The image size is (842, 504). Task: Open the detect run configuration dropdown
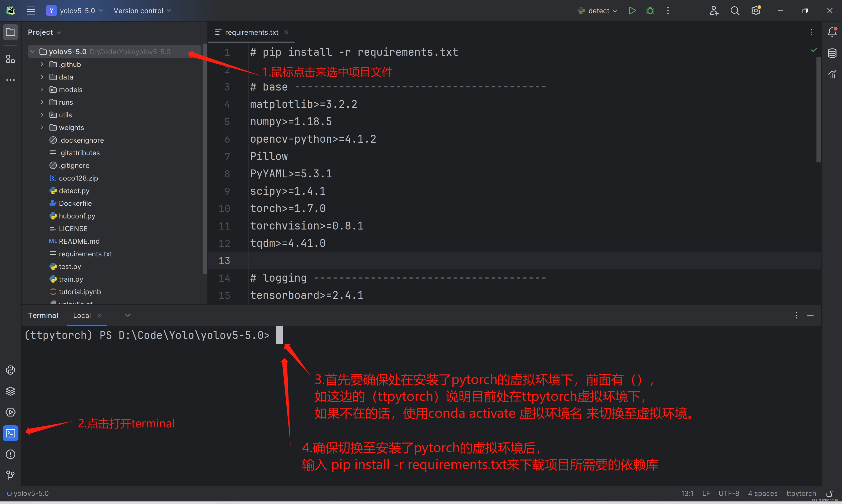[597, 11]
